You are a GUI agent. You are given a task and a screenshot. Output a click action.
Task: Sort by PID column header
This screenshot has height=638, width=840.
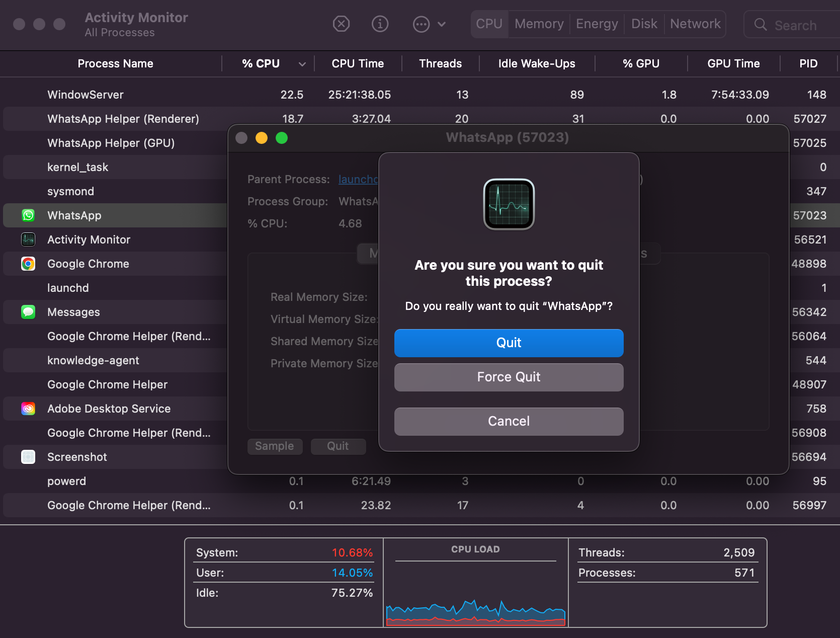tap(808, 64)
